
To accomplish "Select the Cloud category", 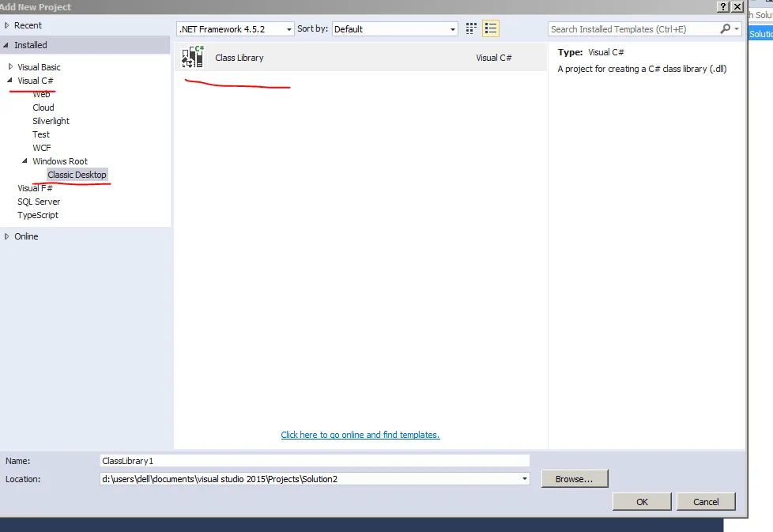I will coord(43,108).
